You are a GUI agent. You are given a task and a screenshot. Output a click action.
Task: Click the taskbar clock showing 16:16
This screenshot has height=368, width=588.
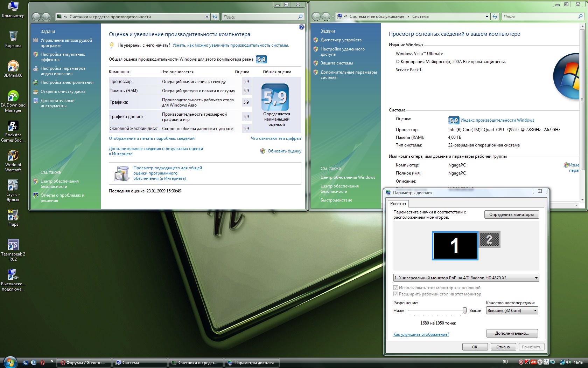[579, 363]
